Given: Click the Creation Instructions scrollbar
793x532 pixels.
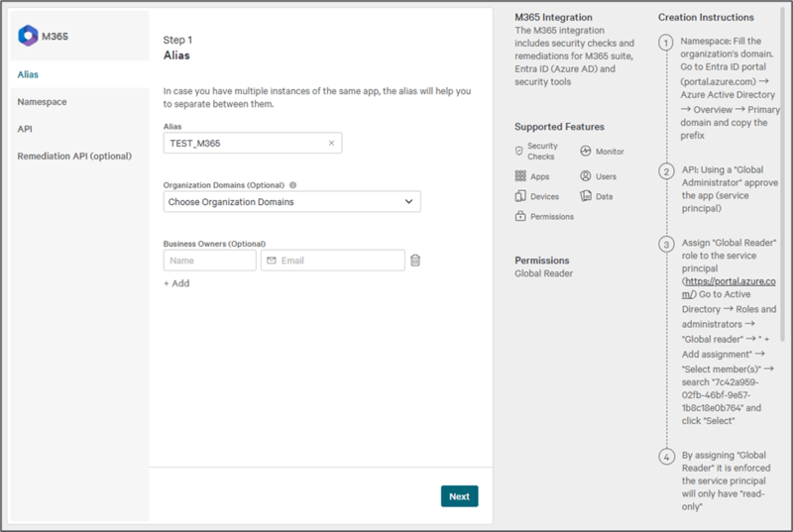Looking at the screenshot, I should point(784,176).
